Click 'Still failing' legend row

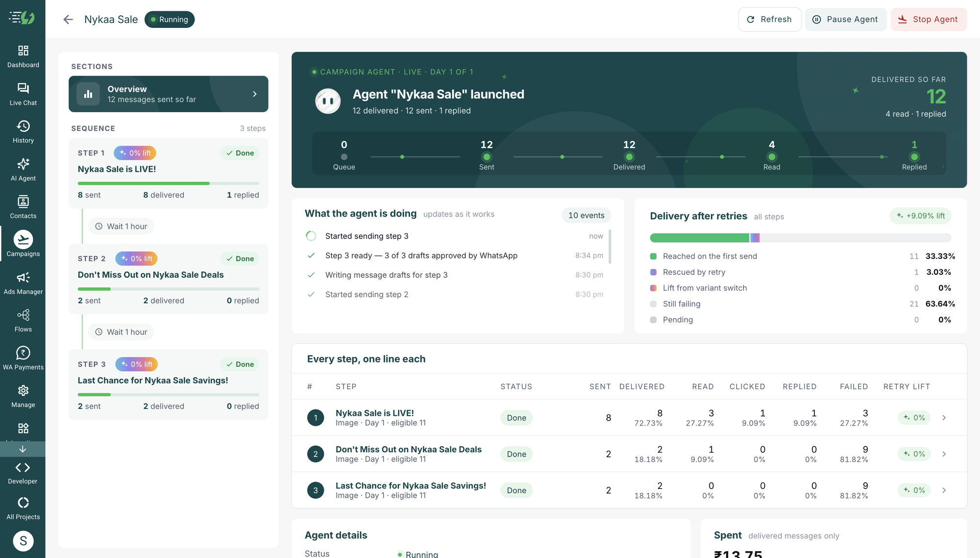(802, 304)
